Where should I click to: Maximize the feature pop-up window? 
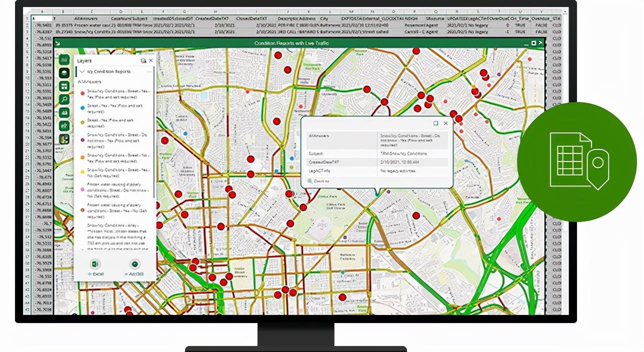click(436, 123)
